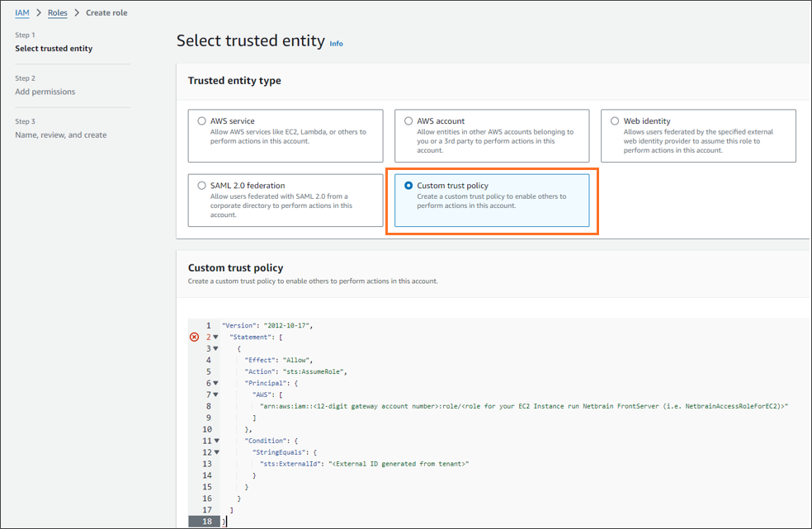Select the SAML 2.0 federation radio button

click(201, 186)
